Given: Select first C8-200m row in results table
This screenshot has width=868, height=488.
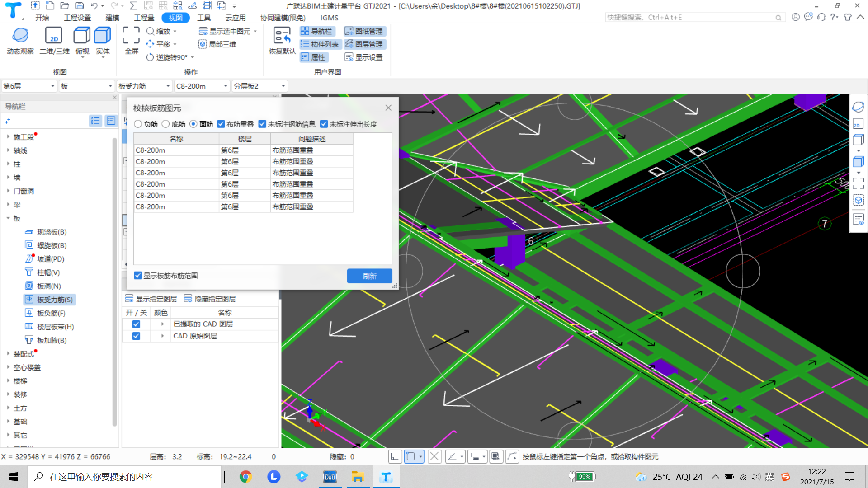Looking at the screenshot, I should pyautogui.click(x=243, y=150).
